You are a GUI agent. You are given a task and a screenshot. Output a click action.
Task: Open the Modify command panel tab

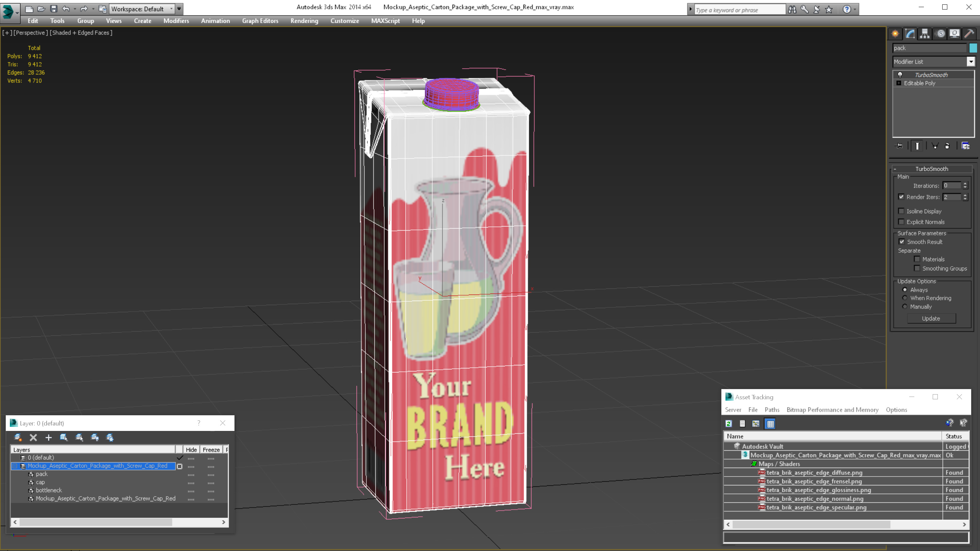click(x=910, y=33)
